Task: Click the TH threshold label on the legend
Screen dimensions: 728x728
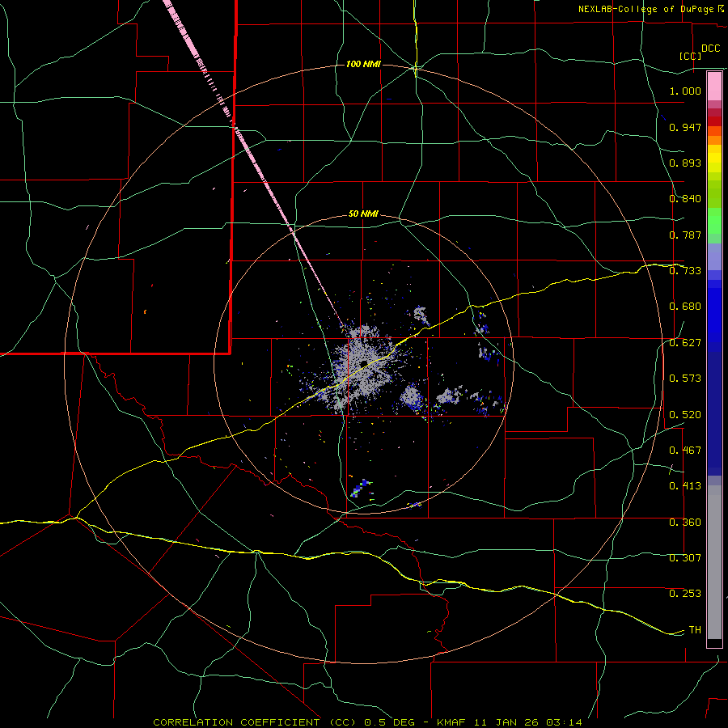Action: 695,630
